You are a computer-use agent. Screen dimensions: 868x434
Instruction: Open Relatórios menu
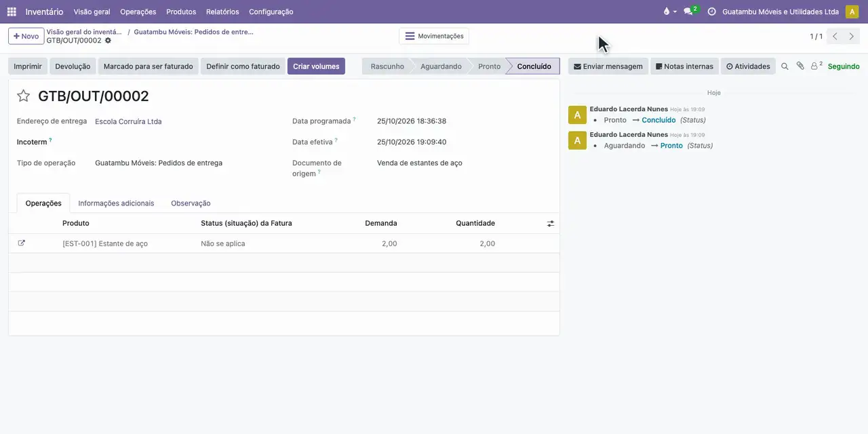click(x=222, y=12)
